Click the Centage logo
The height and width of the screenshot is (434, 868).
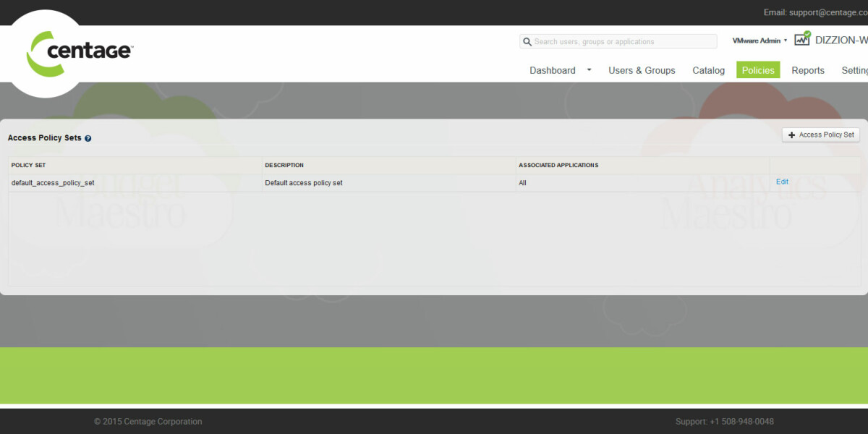click(x=80, y=53)
